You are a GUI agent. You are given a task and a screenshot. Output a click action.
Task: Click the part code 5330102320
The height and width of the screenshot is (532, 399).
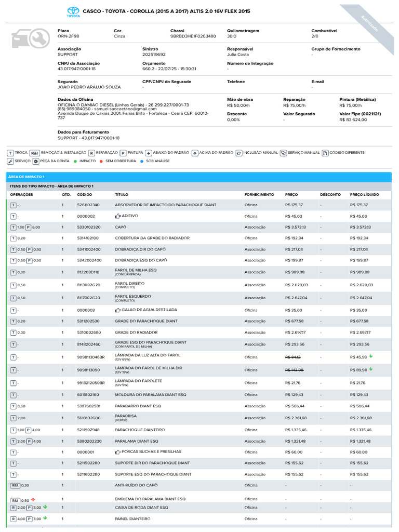tap(89, 228)
